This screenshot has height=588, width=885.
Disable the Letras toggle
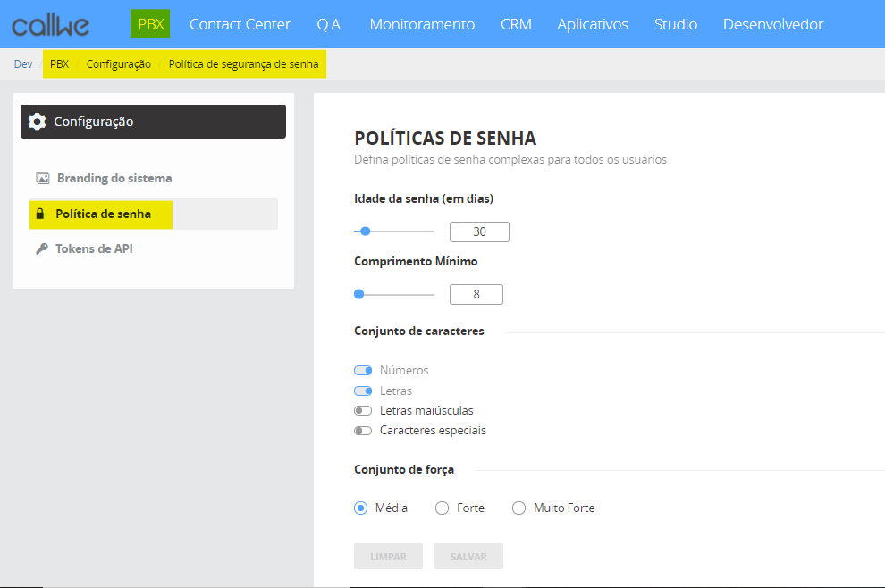click(363, 391)
